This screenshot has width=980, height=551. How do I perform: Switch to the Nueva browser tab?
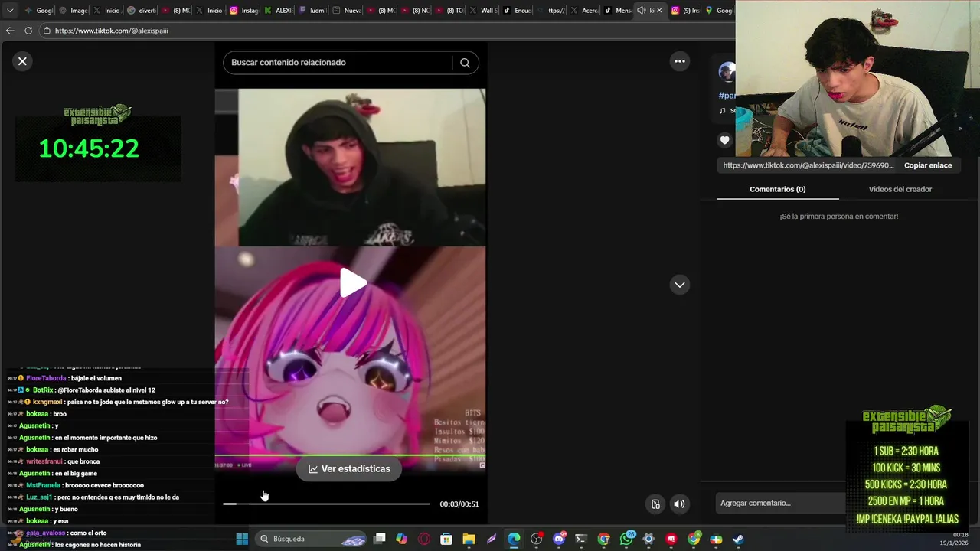click(x=348, y=11)
